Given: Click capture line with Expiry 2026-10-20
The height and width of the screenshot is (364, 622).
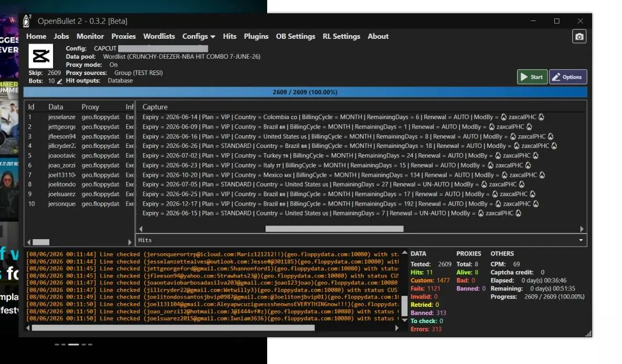Looking at the screenshot, I should 343,175.
